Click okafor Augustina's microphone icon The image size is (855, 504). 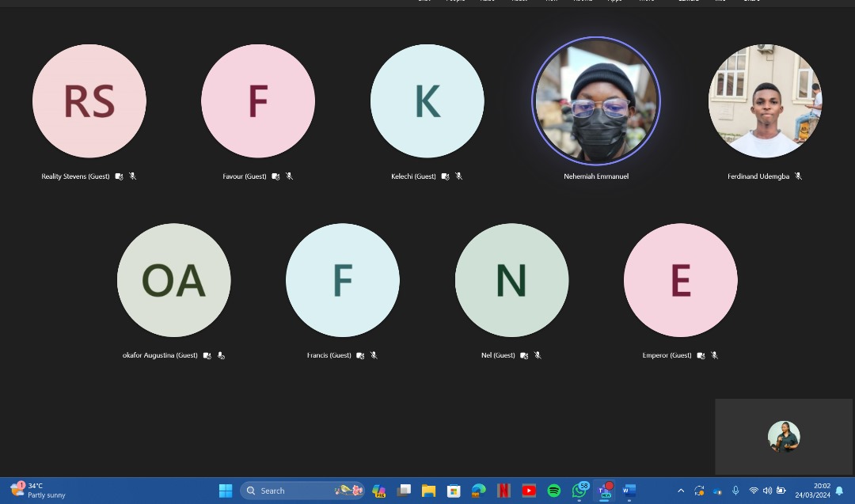tap(221, 355)
